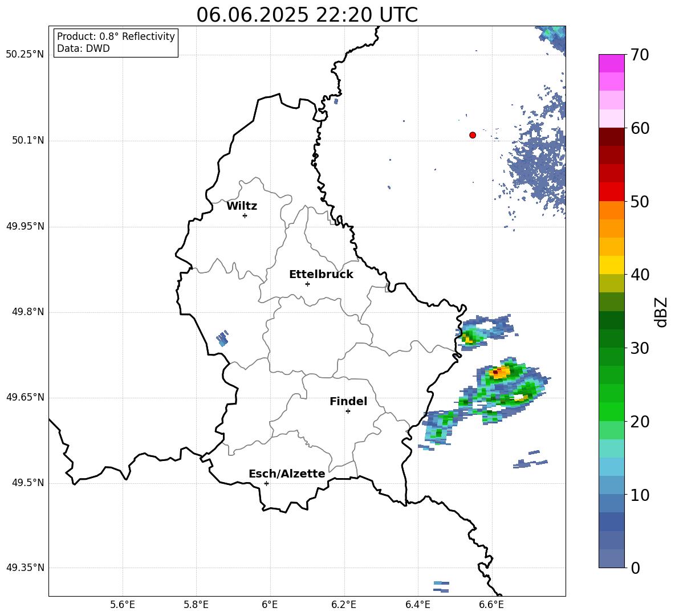
Task: Click the colorbar 20 tick label
Action: click(640, 422)
